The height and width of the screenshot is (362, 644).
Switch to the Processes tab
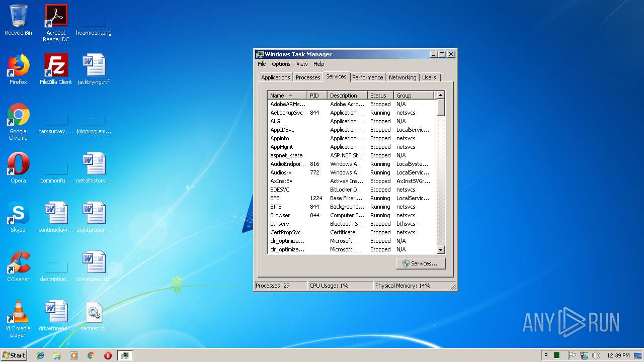click(308, 77)
